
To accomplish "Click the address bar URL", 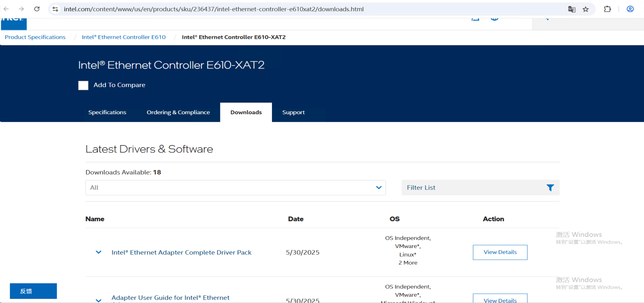I will (214, 9).
